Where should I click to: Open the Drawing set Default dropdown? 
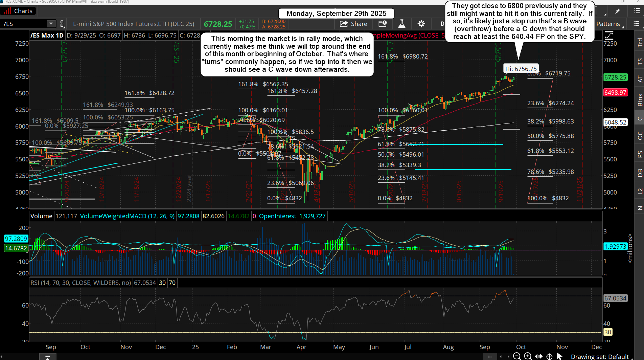(600, 356)
